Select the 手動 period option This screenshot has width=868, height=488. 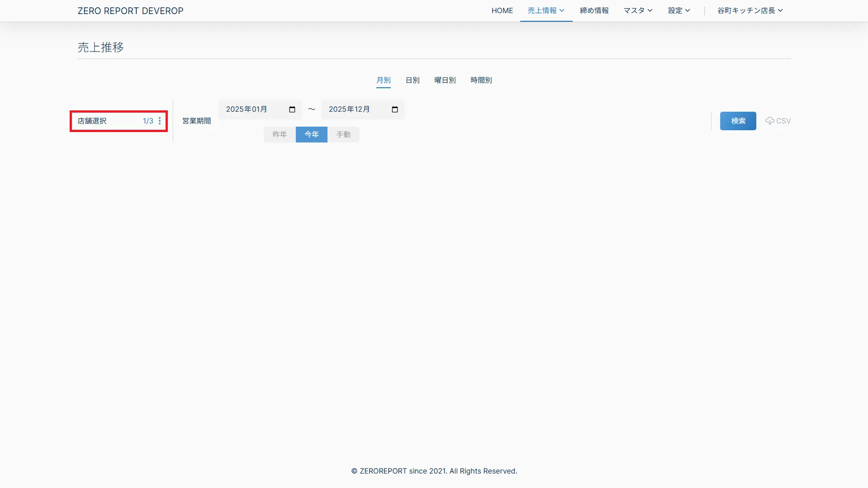tap(343, 134)
